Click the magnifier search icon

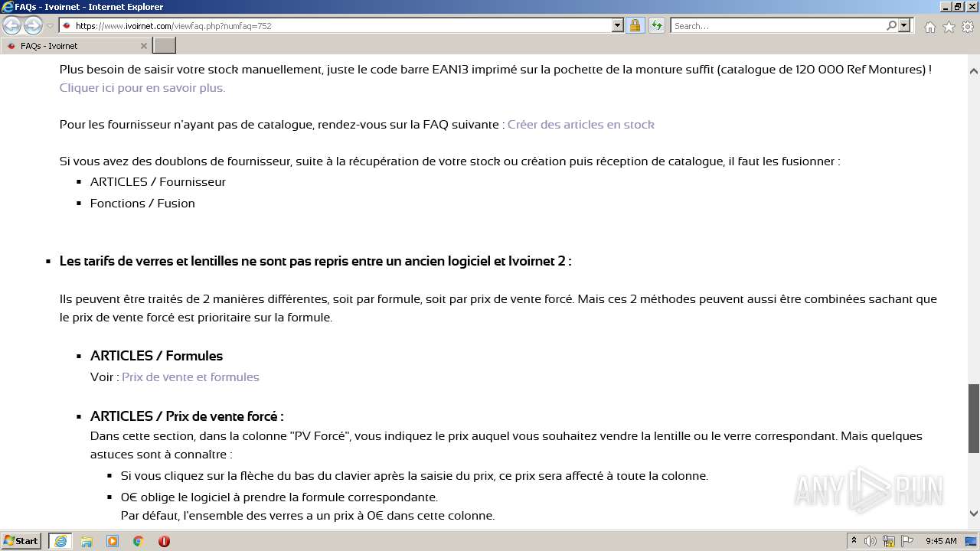(x=891, y=25)
